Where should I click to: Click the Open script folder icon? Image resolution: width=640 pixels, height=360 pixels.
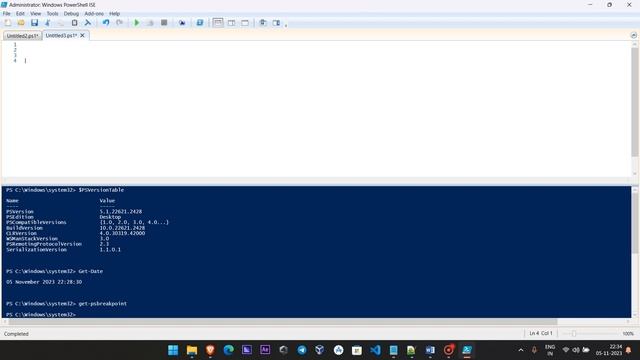coord(21,23)
